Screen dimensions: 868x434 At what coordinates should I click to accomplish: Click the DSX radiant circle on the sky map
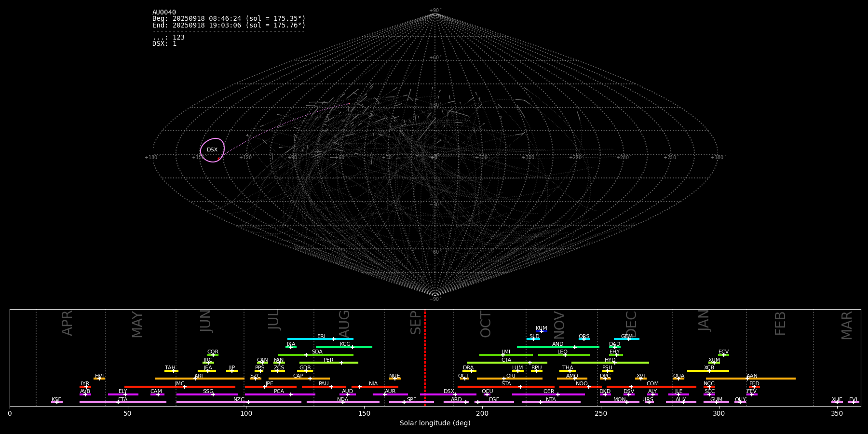(213, 150)
